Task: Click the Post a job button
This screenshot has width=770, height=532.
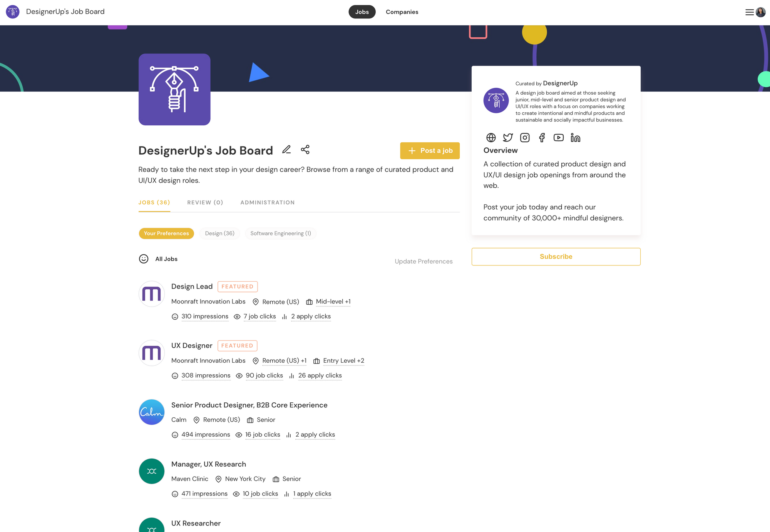Action: click(x=430, y=151)
